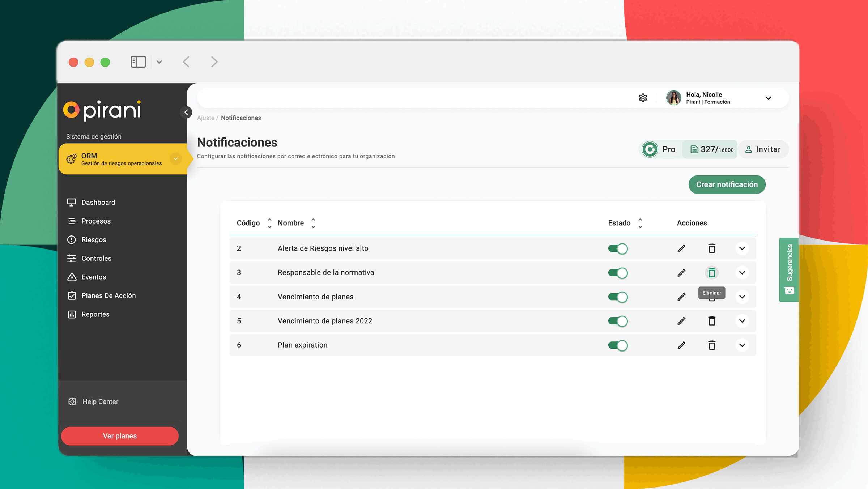Edit the Alerta de Riesgos nivel alto notification
This screenshot has height=489, width=868.
681,248
